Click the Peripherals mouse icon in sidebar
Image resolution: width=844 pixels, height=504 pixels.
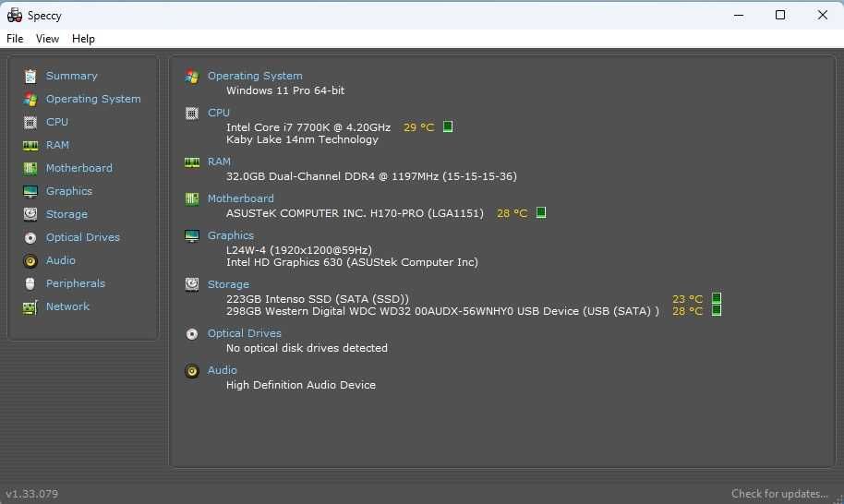click(x=30, y=283)
